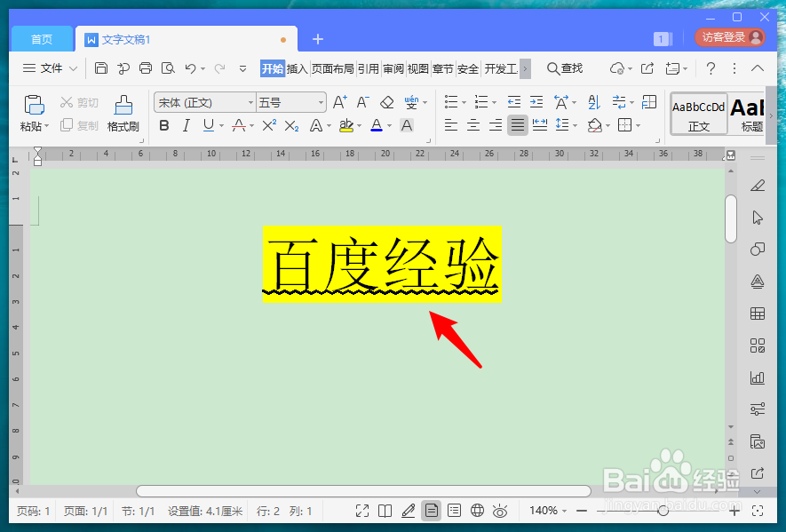
Task: Click the Cut (剪切) button
Action: click(x=79, y=103)
